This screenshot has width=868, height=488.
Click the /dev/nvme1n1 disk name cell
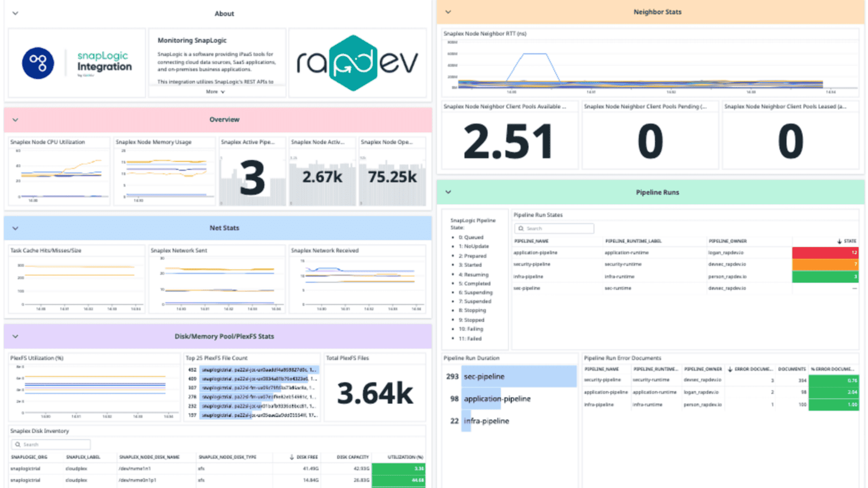(x=135, y=469)
